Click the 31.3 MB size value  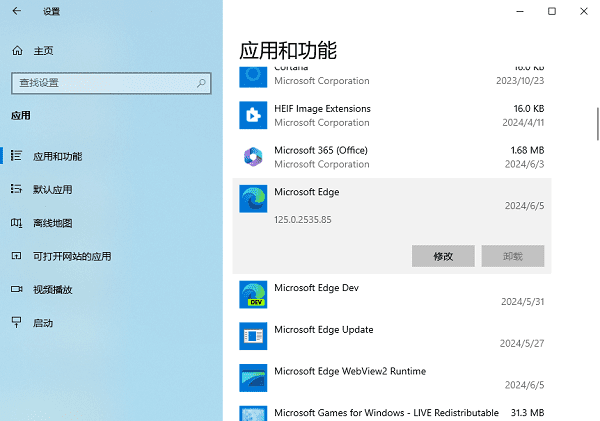(x=527, y=413)
